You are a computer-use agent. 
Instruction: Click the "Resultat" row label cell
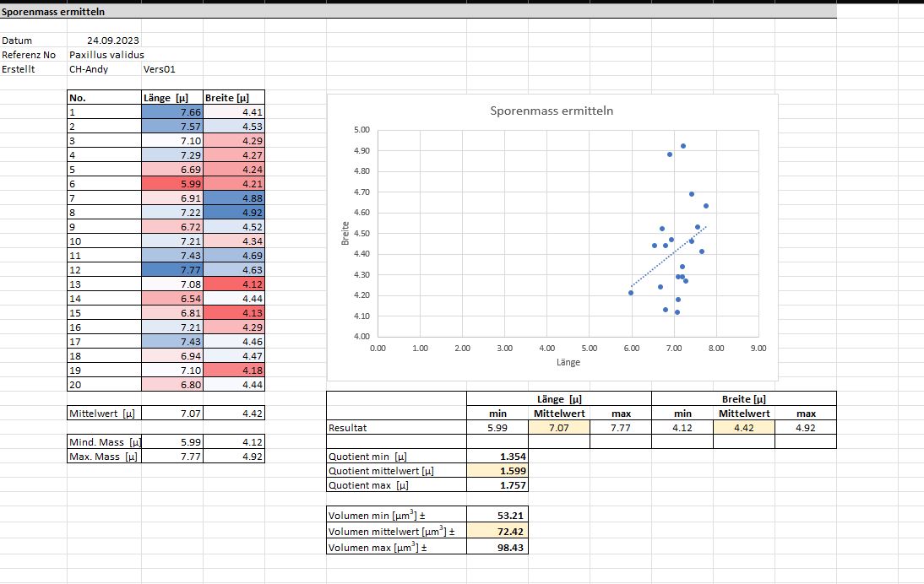pyautogui.click(x=396, y=428)
